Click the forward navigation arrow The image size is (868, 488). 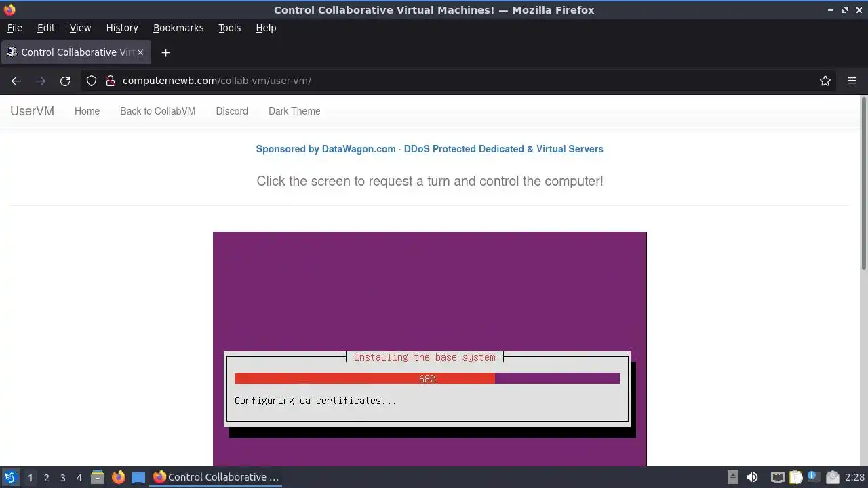point(41,81)
